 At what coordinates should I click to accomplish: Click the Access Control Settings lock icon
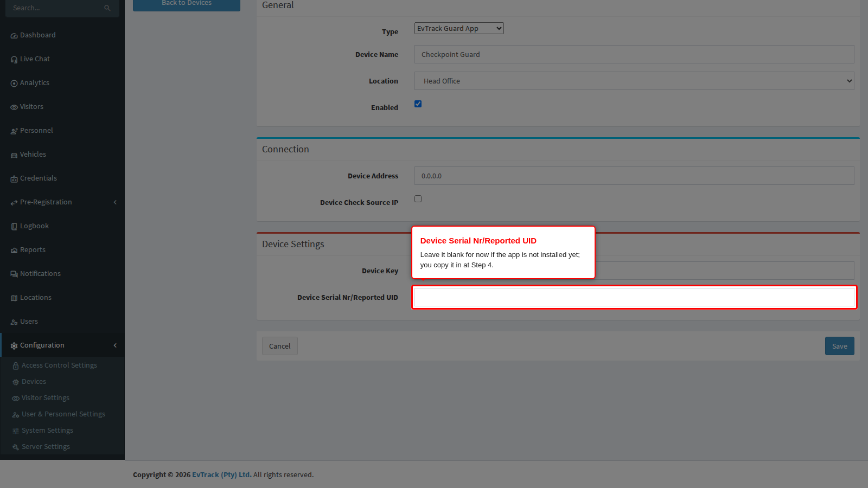pos(16,366)
